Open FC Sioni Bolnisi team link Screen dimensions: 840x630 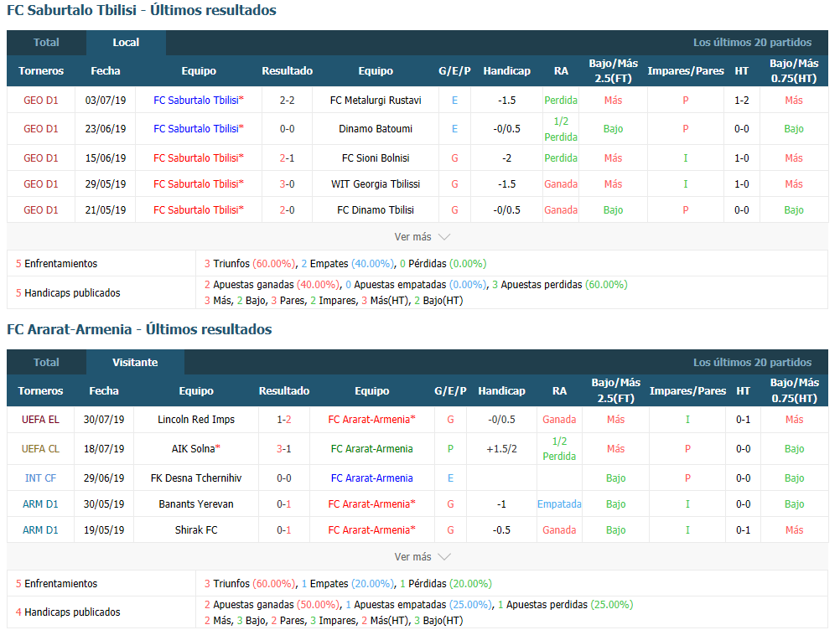[376, 157]
